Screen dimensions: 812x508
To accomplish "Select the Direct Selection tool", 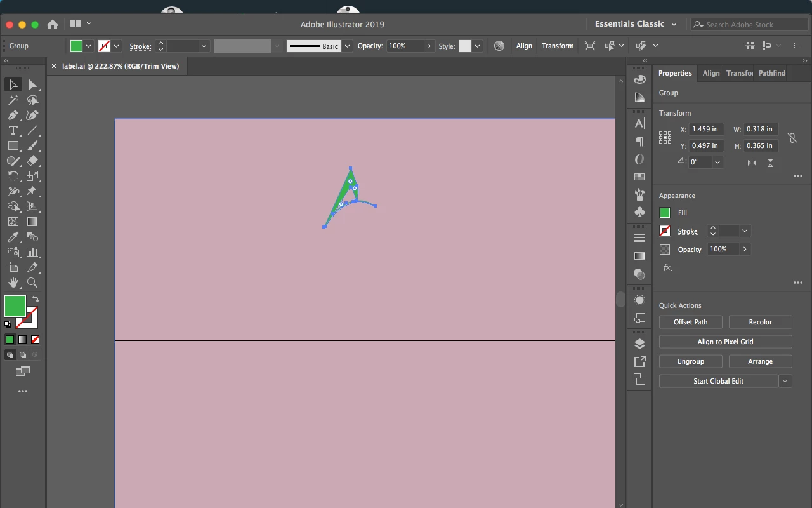I will [x=32, y=84].
